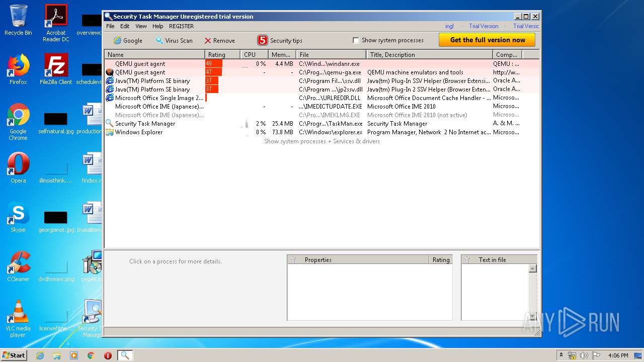This screenshot has width=644, height=362.
Task: Click Java row Internet Explorer icon for jp2ssv.dll
Action: (109, 89)
